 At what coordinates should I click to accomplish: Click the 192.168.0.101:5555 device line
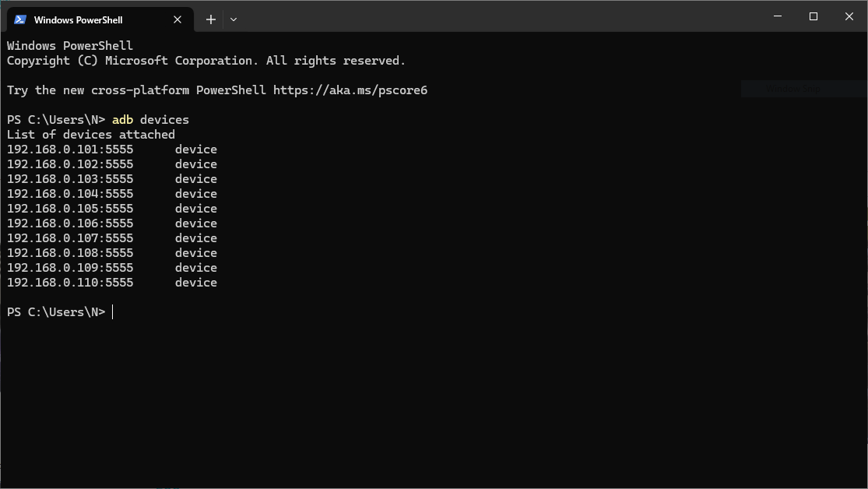pos(112,150)
